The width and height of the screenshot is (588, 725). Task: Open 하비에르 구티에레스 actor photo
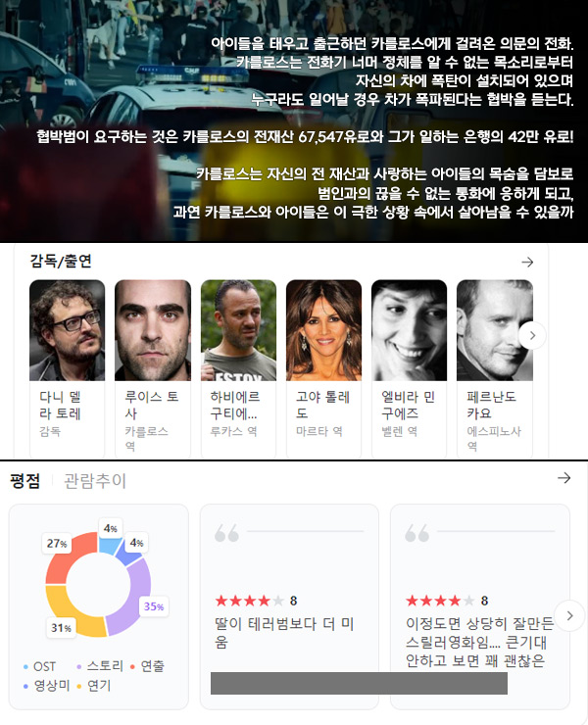coord(238,330)
